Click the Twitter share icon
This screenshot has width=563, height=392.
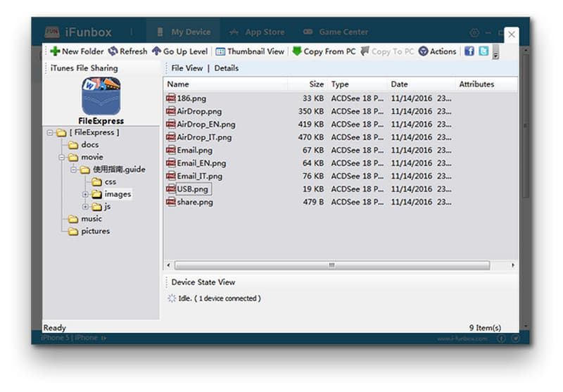[483, 51]
